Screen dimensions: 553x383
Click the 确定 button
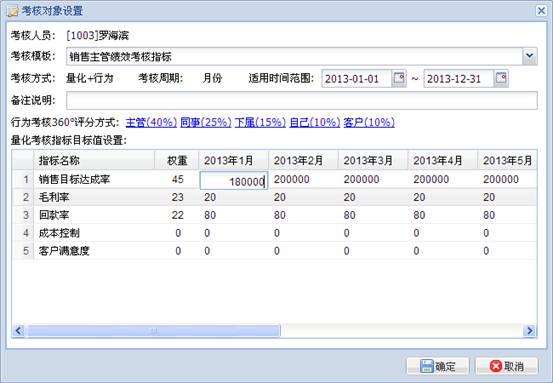[x=438, y=366]
